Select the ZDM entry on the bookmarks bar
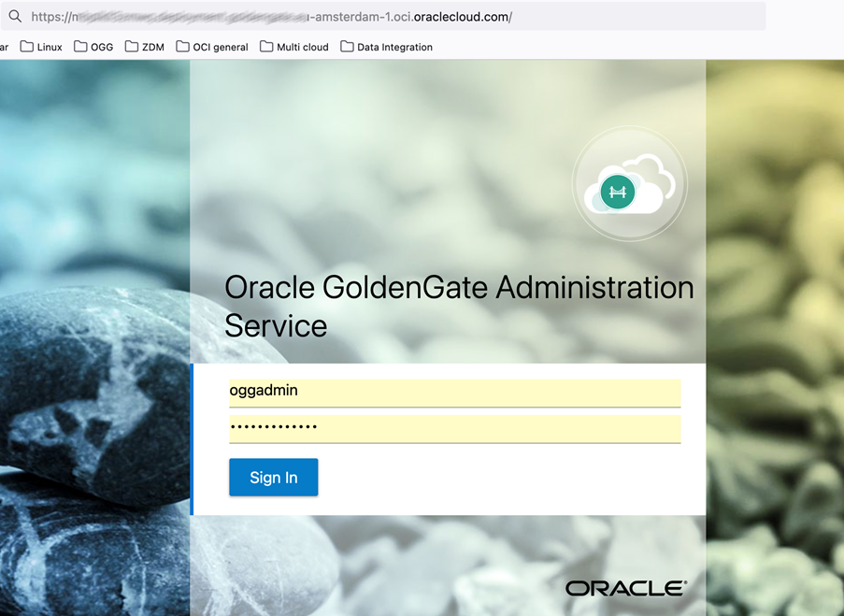 pyautogui.click(x=144, y=46)
